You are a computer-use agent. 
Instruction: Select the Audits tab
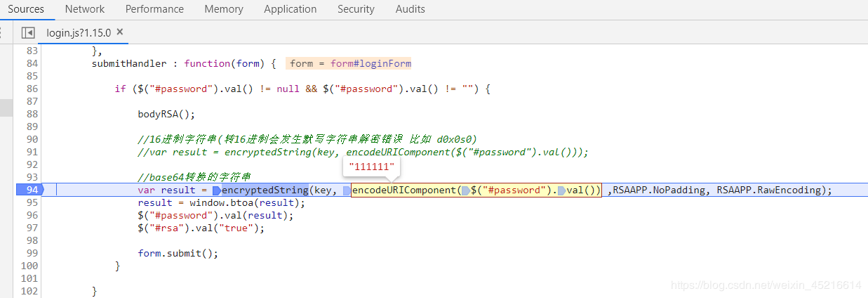click(410, 9)
